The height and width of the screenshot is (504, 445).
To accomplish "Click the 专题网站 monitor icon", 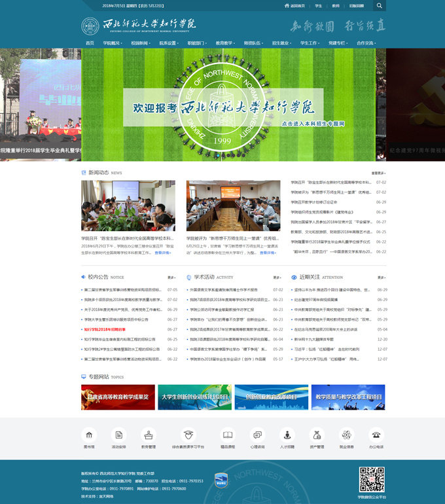I will [84, 376].
